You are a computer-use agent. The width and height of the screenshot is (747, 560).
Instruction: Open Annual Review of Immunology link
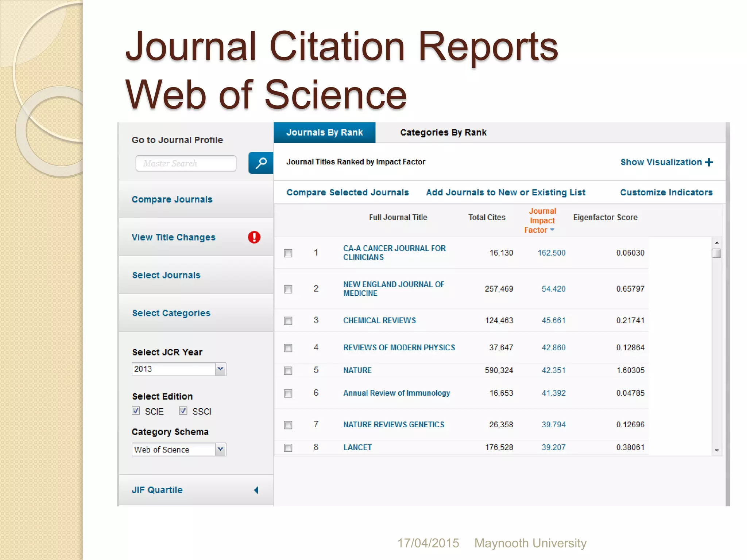tap(396, 393)
